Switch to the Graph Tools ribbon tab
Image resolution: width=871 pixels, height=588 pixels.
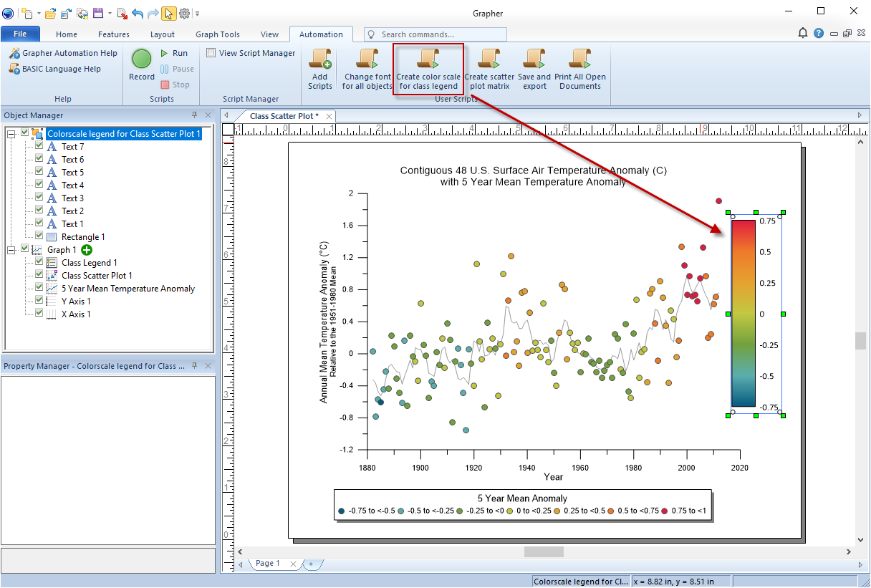coord(217,34)
